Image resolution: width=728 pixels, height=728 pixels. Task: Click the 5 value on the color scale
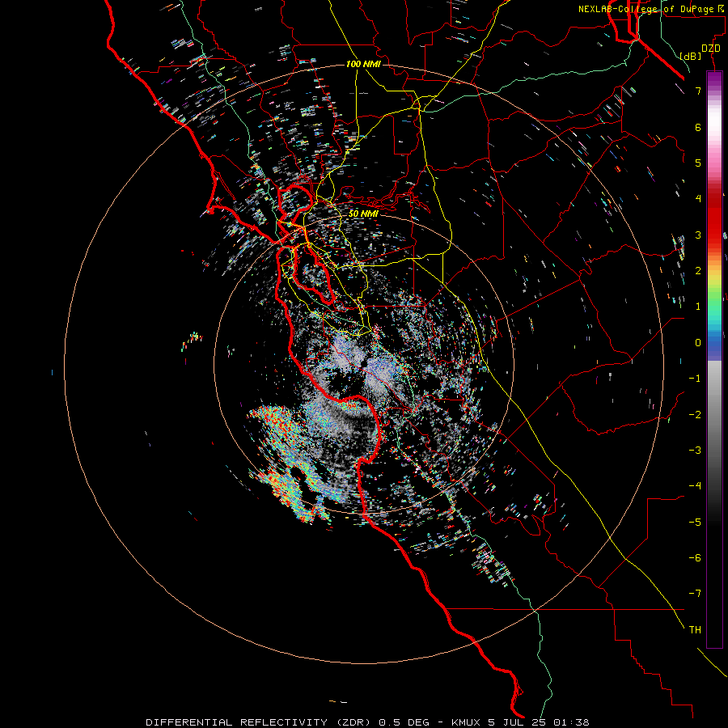coord(698,163)
